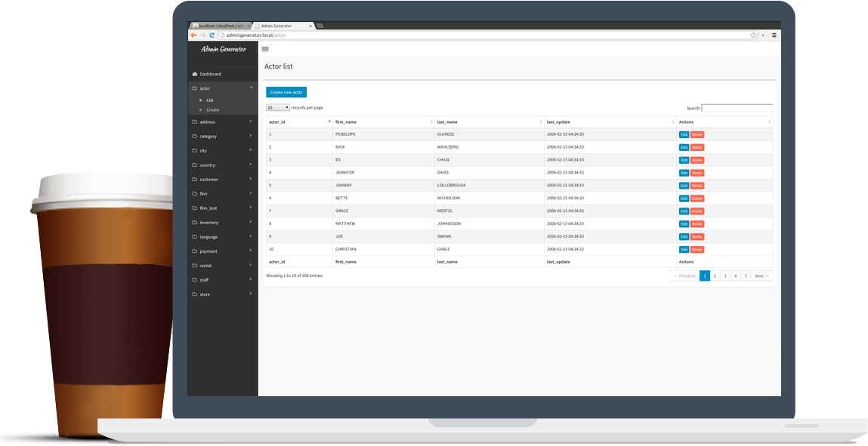Image resolution: width=868 pixels, height=446 pixels.
Task: Expand the address menu in sidebar
Action: coord(205,121)
